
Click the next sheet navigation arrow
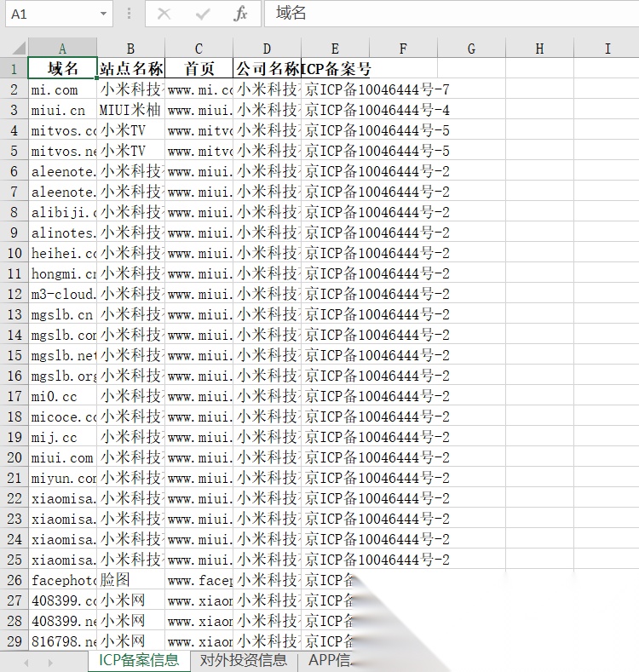50,663
